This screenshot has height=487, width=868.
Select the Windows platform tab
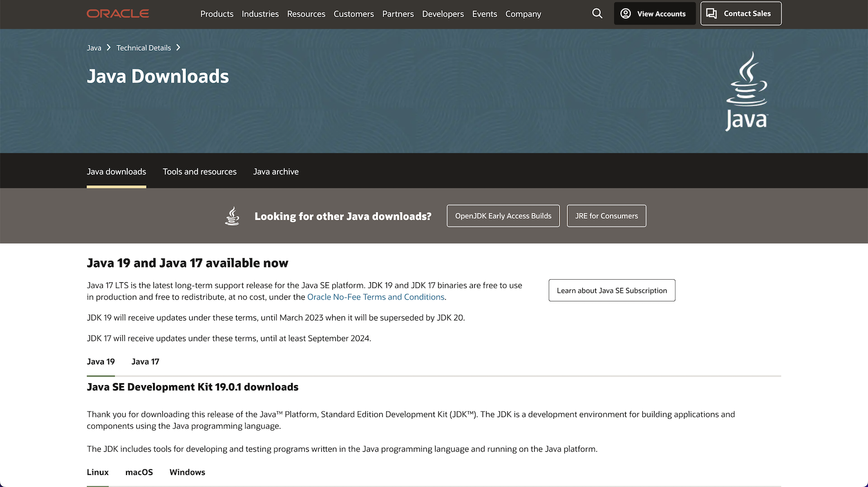pos(187,473)
